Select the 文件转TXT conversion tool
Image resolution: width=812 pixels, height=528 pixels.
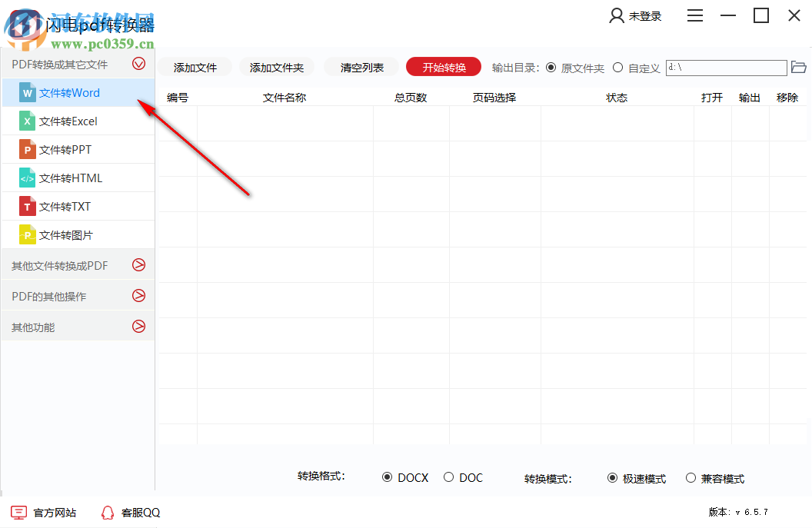(x=27, y=206)
